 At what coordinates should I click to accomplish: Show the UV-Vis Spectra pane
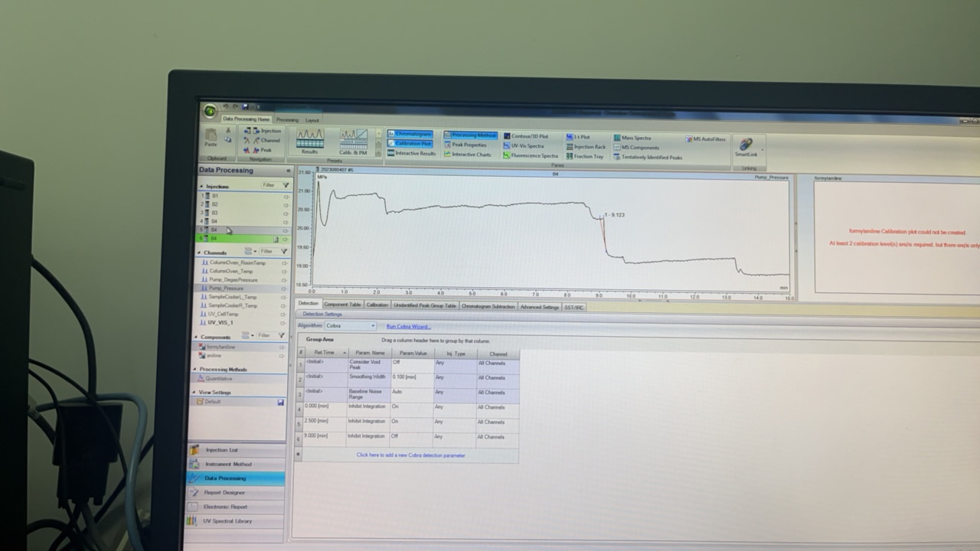click(523, 146)
